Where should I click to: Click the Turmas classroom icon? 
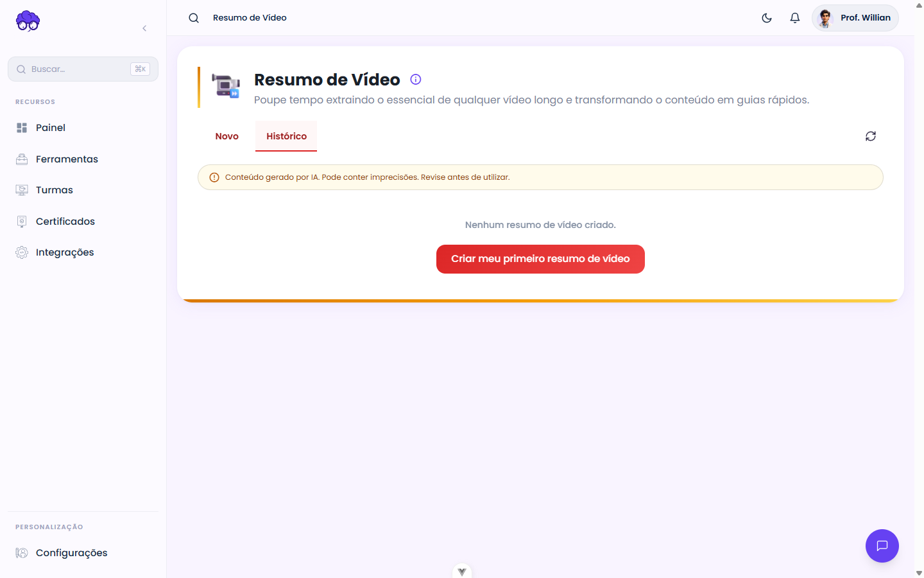pos(22,190)
